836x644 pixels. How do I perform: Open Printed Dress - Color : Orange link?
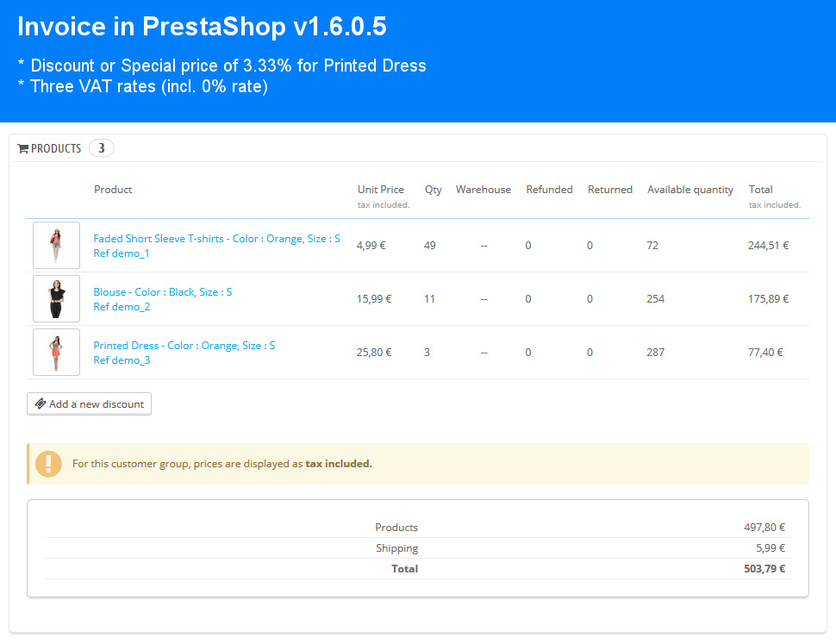[184, 353]
